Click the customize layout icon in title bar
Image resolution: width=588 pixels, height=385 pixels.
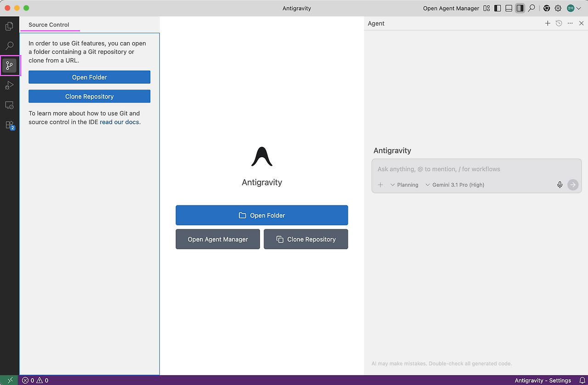pyautogui.click(x=486, y=8)
